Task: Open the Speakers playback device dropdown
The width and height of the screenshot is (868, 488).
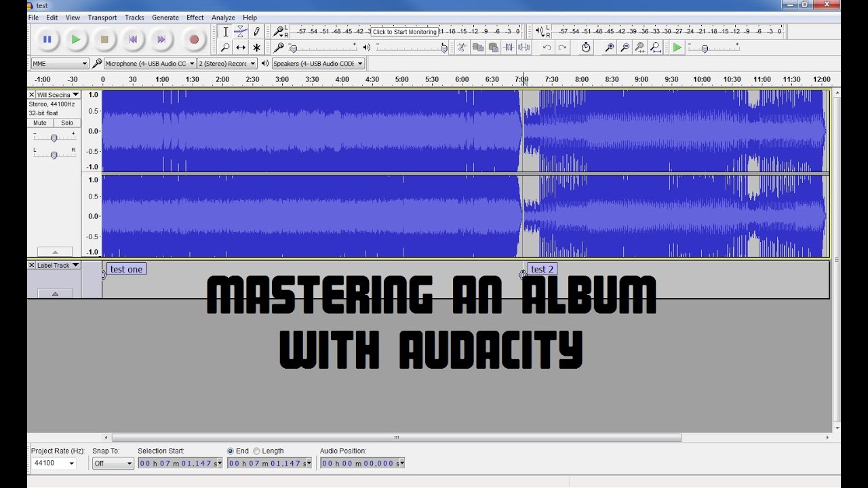Action: point(318,63)
